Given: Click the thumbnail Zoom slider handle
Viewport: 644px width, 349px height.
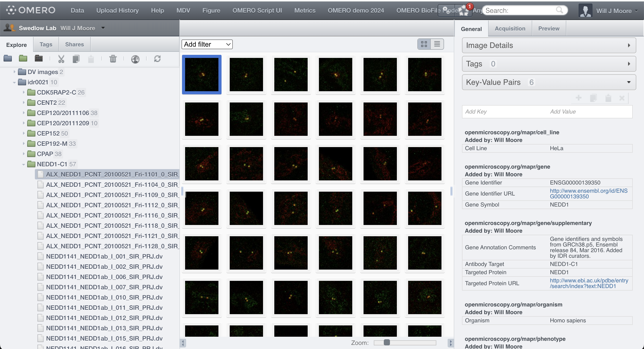Looking at the screenshot, I should pyautogui.click(x=387, y=343).
